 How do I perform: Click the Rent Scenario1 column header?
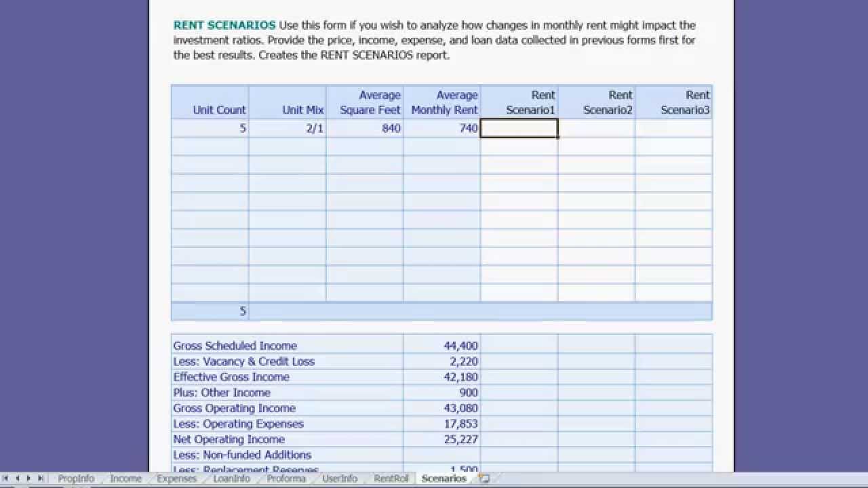pos(519,102)
